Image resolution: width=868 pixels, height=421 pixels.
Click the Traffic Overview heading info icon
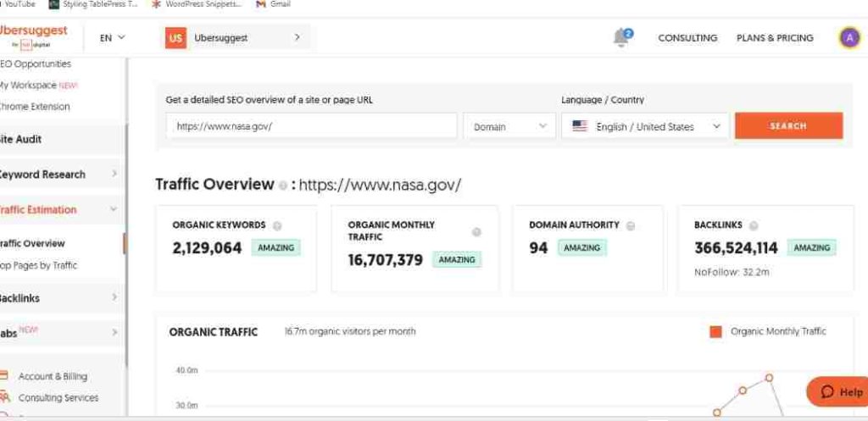(283, 186)
